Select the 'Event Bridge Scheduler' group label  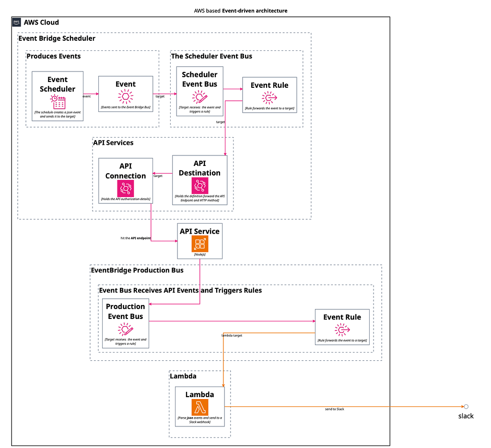pyautogui.click(x=57, y=38)
